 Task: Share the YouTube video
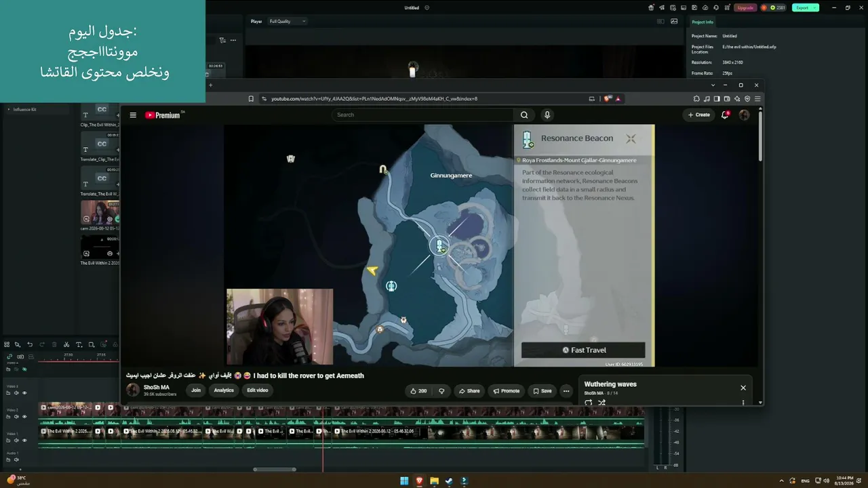point(469,391)
